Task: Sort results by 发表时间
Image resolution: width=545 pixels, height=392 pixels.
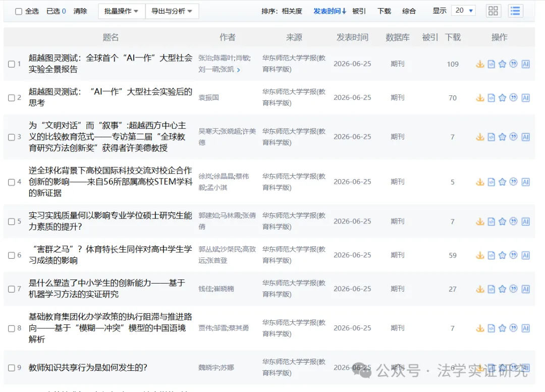Action: tap(330, 11)
